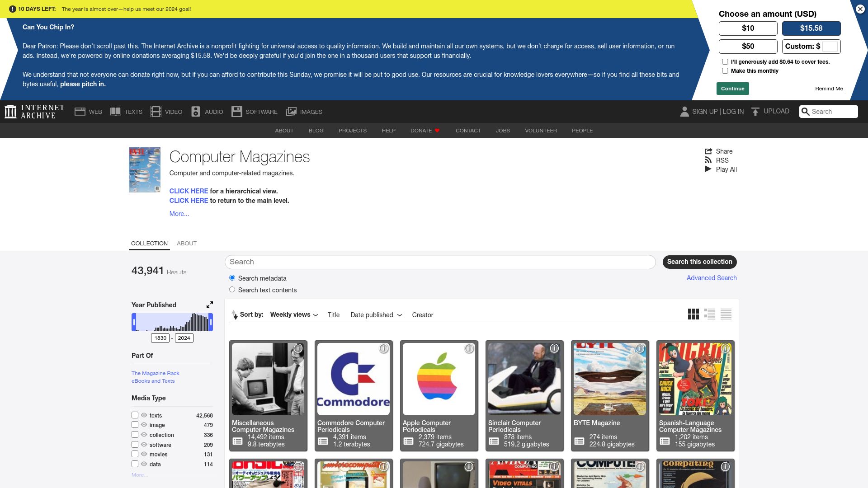Toggle sort direction arrow icon
Image resolution: width=868 pixels, height=488 pixels.
[x=234, y=314]
